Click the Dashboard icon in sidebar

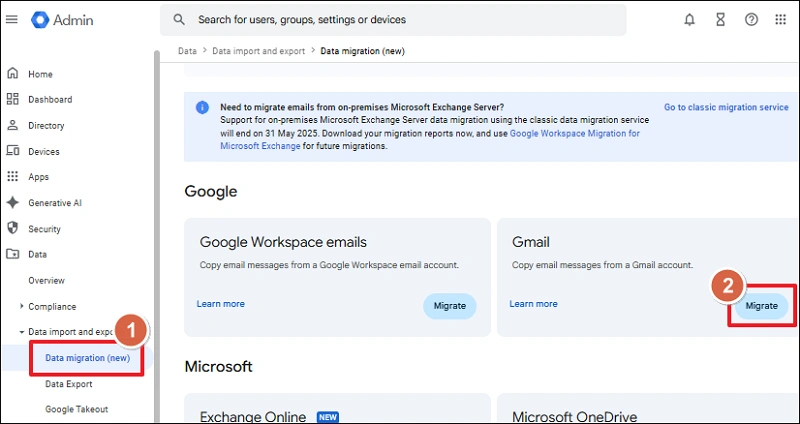[x=13, y=99]
